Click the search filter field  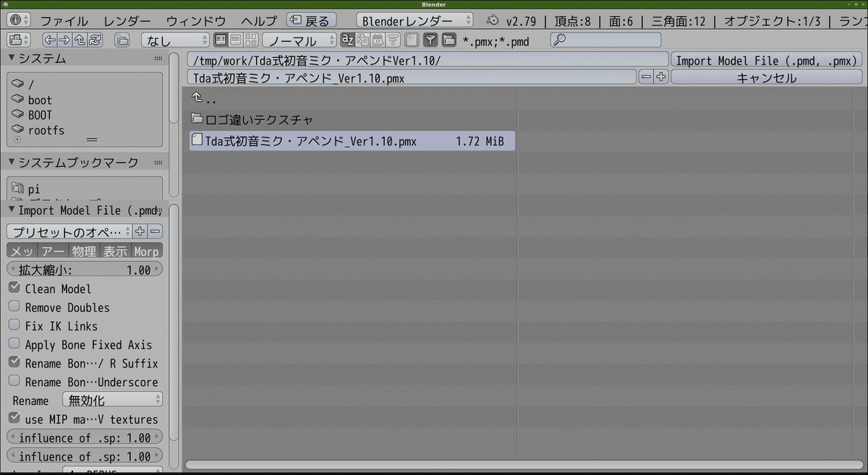tap(605, 40)
